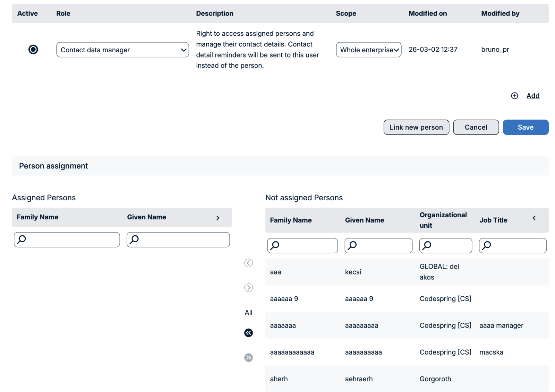Open the Contact data manager role dropdown
Screen dimensions: 555x392
pos(122,50)
